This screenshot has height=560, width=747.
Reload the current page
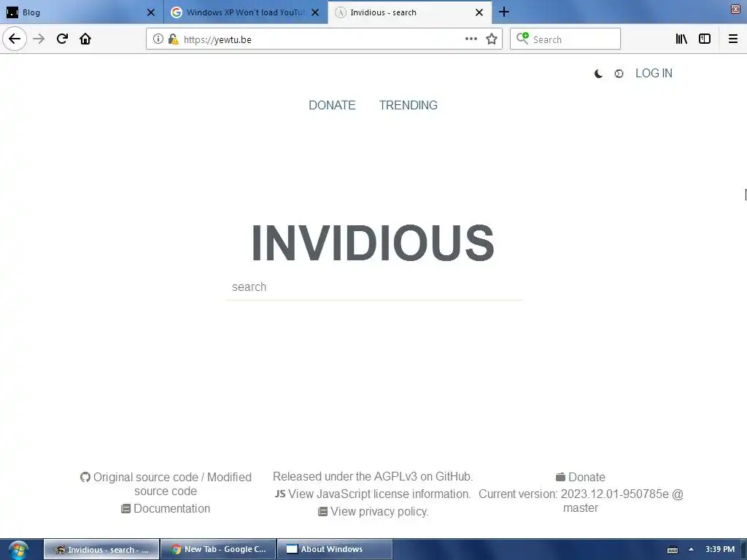pyautogui.click(x=62, y=39)
